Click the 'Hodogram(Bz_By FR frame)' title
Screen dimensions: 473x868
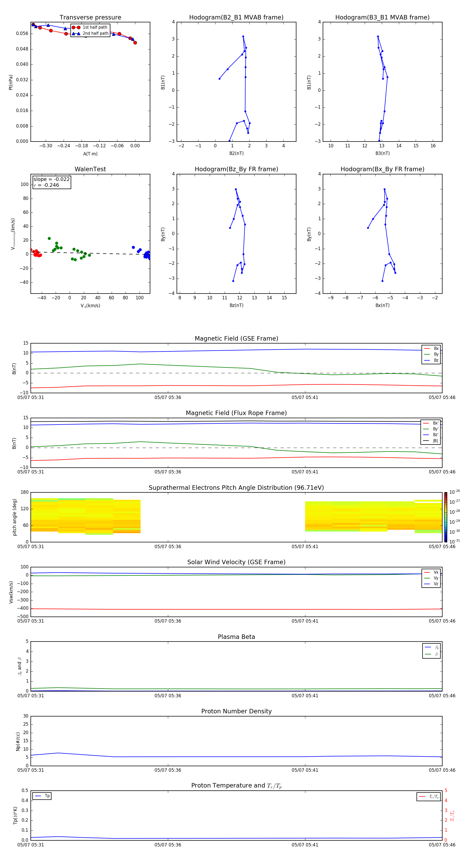[236, 169]
